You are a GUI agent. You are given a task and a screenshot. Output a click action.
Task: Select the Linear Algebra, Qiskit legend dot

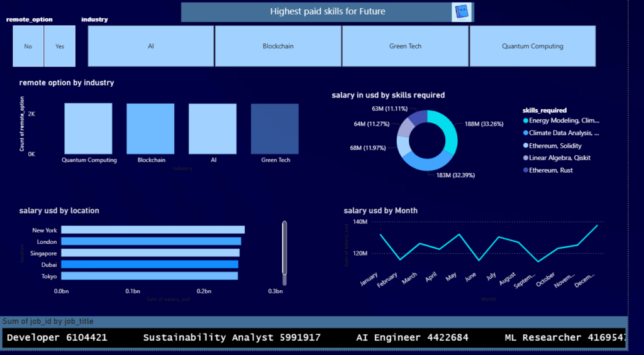point(526,158)
